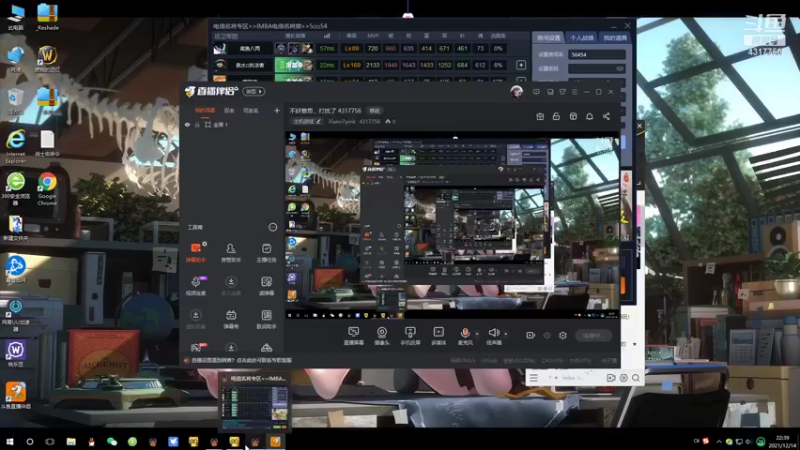Open Google Chrome desktop icon

tap(47, 189)
